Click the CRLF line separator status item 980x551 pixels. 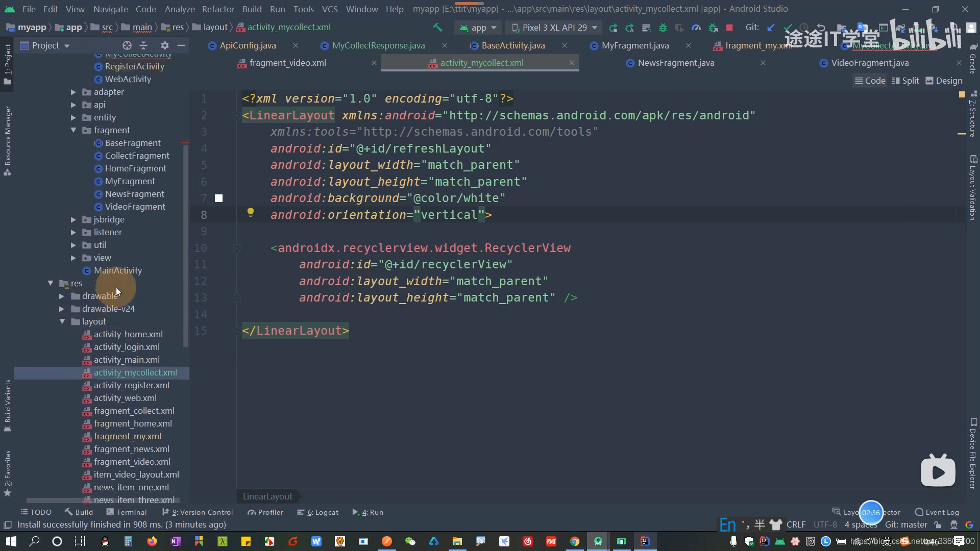[x=796, y=524]
